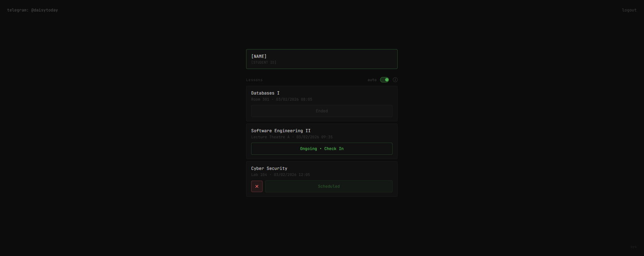Click the Lessons section heading

(254, 80)
